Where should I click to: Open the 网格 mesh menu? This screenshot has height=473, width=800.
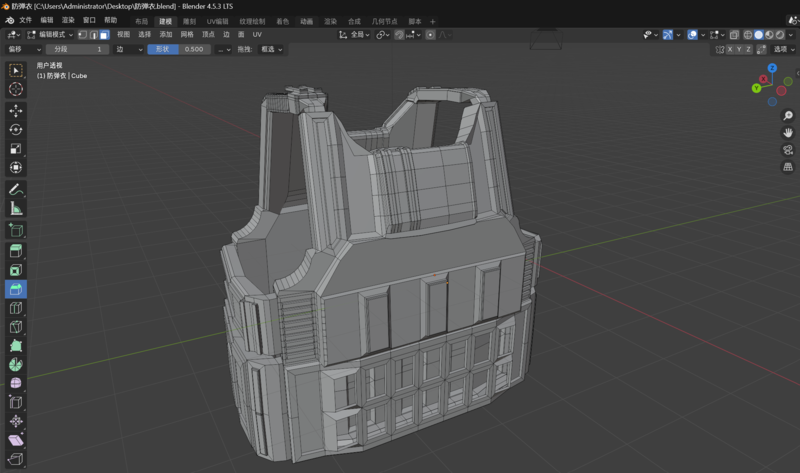(x=187, y=35)
